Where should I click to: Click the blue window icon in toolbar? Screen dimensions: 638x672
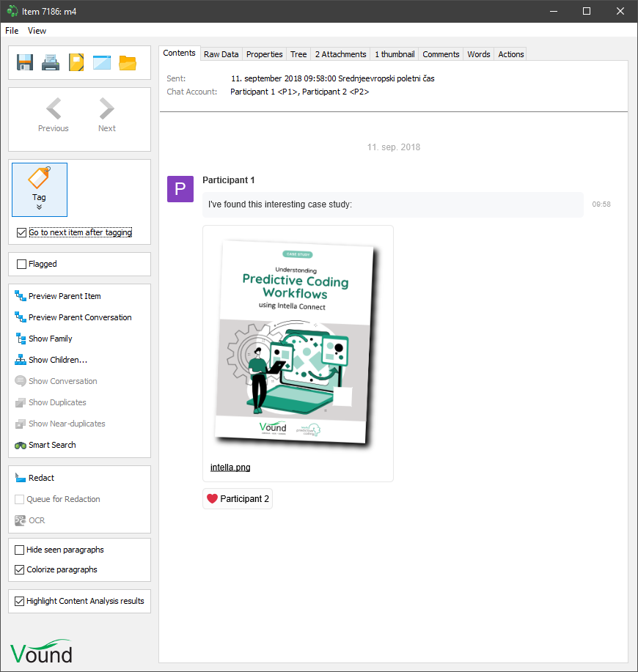tap(102, 62)
